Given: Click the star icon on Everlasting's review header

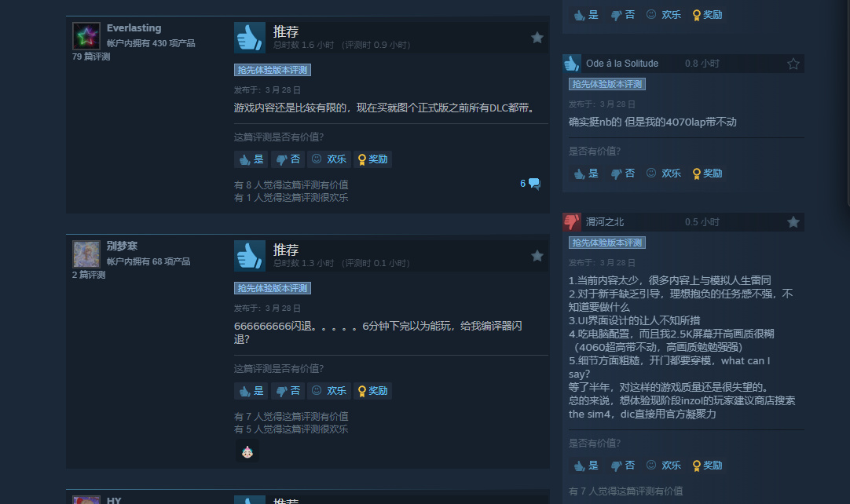Looking at the screenshot, I should click(x=537, y=38).
